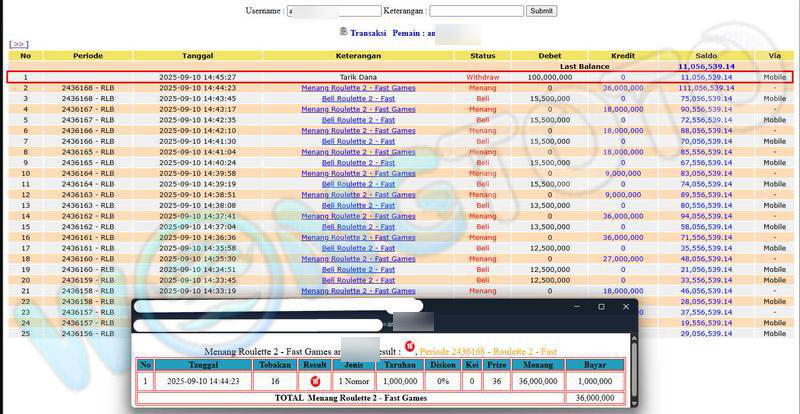Image resolution: width=800 pixels, height=414 pixels.
Task: Click the [>>] next page link
Action: click(x=19, y=45)
